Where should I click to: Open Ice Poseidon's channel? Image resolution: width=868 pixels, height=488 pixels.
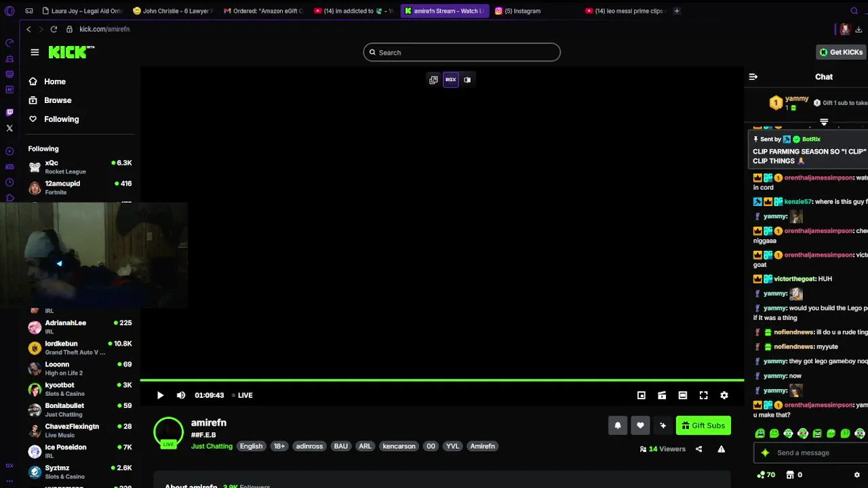tap(80, 451)
